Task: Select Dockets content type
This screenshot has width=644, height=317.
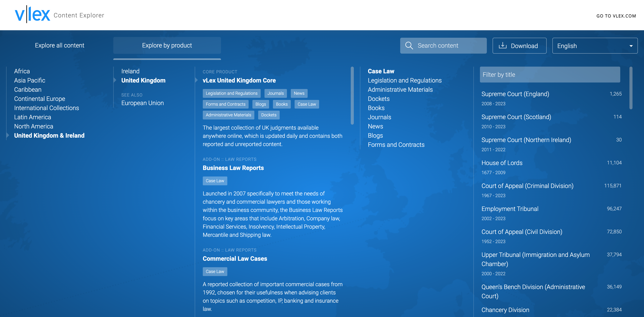Action: (x=379, y=99)
